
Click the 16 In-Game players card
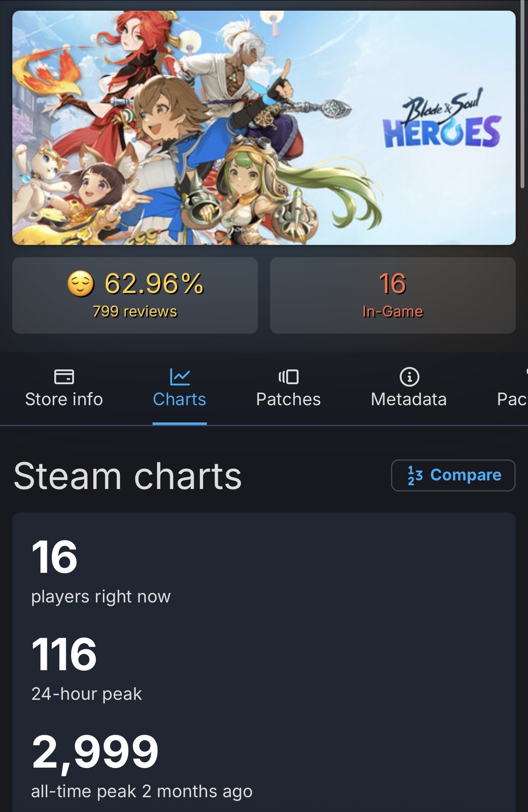click(x=392, y=295)
